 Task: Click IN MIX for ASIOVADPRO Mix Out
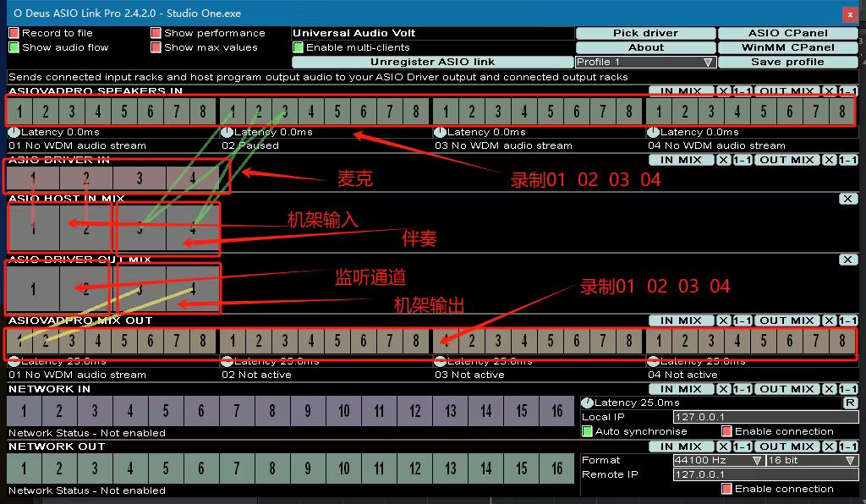[x=681, y=320]
